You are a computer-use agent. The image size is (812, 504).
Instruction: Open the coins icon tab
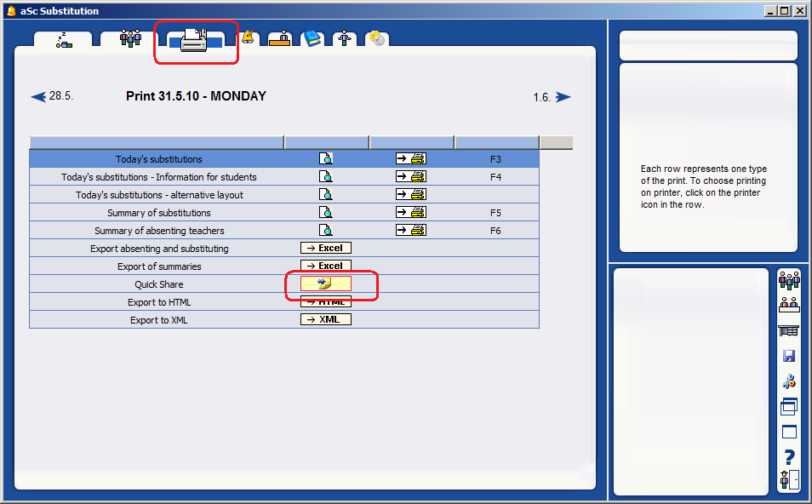pos(377,39)
